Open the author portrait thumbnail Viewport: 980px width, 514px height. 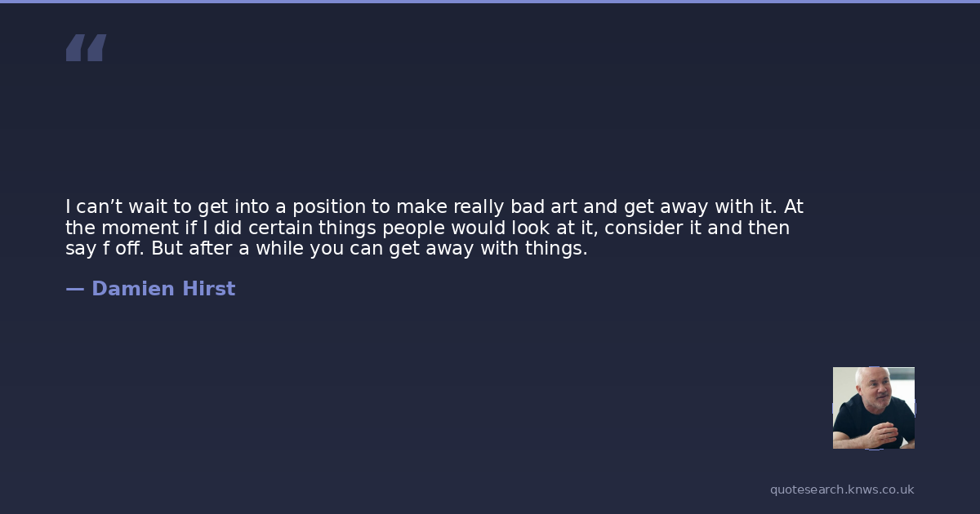coord(873,408)
